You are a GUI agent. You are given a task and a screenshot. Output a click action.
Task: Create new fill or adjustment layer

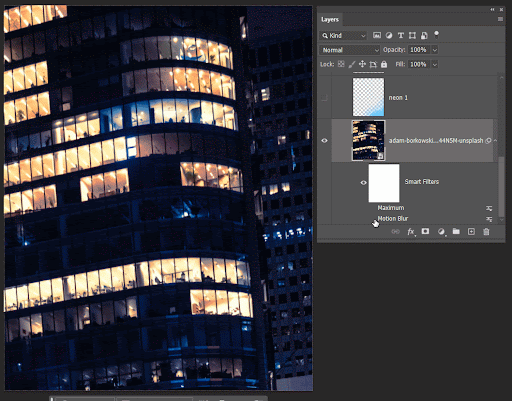point(441,232)
